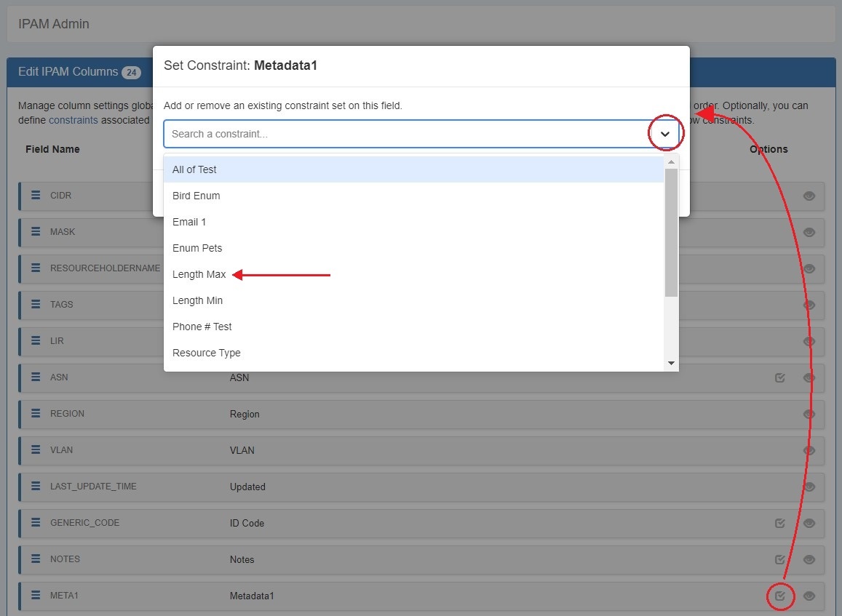The height and width of the screenshot is (616, 842).
Task: Toggle visibility eye for VLAN column
Action: [809, 450]
